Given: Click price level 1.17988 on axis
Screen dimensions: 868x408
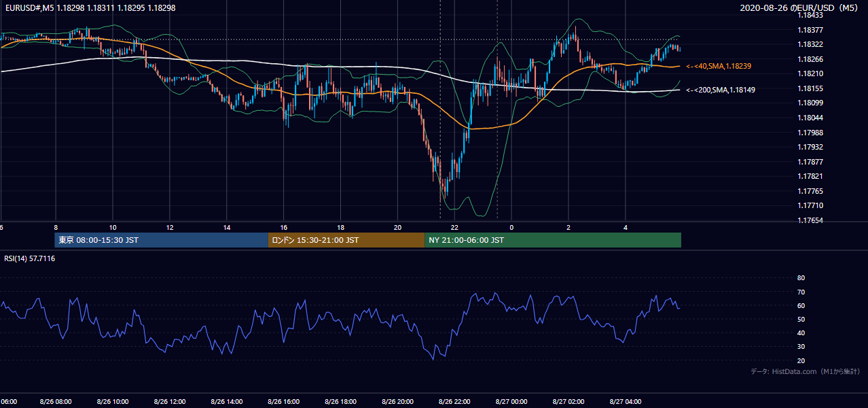Looking at the screenshot, I should click(810, 133).
